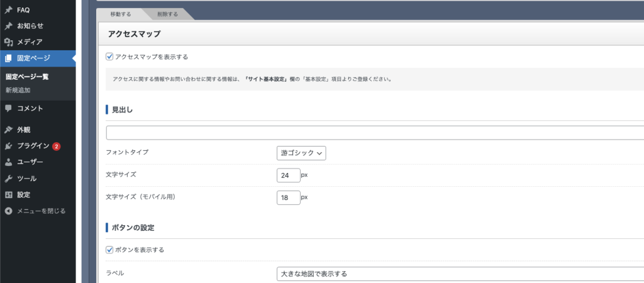
Task: Click the フォントタイプ label
Action: point(127,152)
